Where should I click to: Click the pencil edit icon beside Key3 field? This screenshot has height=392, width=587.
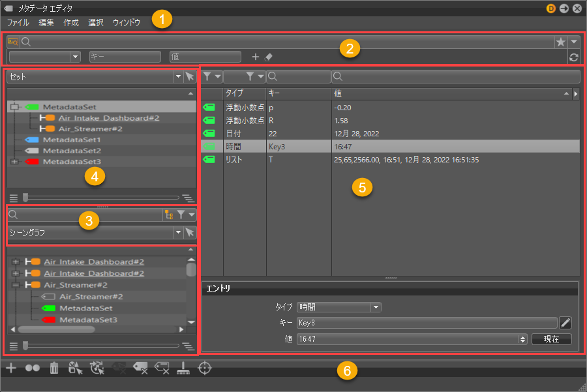pos(565,322)
